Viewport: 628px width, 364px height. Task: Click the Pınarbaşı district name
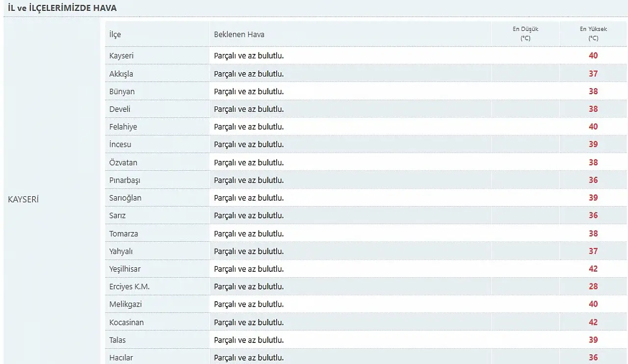125,180
